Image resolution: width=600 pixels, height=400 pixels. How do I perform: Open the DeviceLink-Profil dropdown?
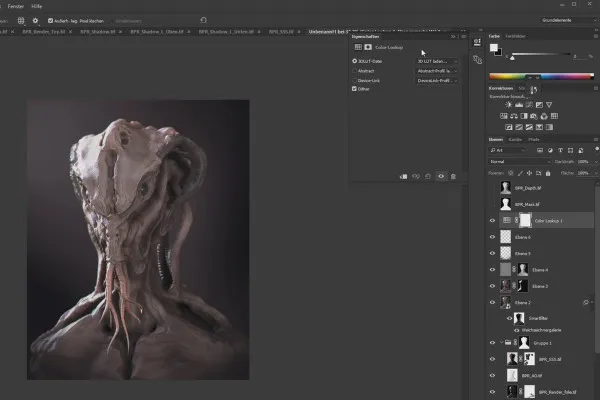point(437,81)
